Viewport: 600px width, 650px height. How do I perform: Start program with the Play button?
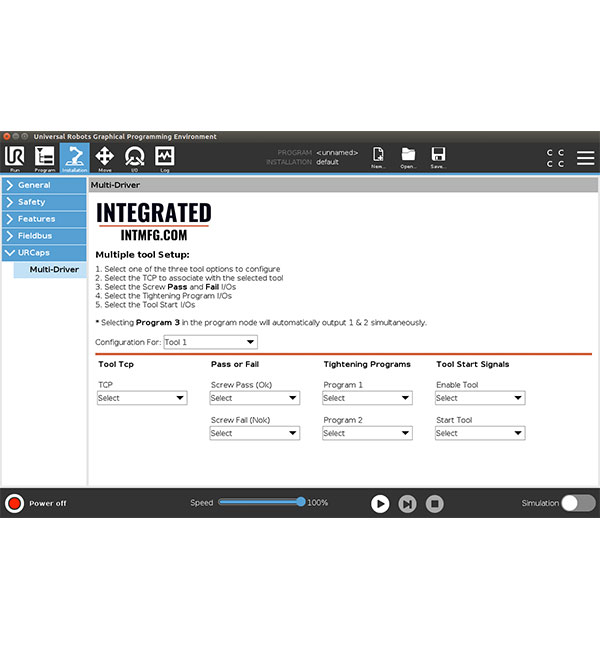(x=380, y=504)
